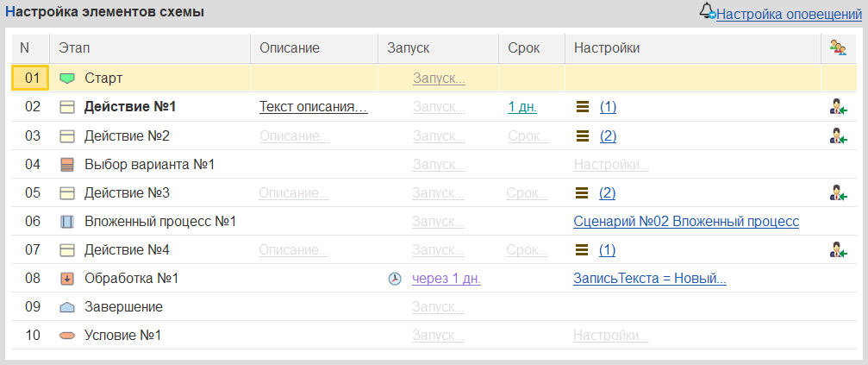Click the assignee icon for Действие №3
The image size is (868, 365).
[x=839, y=193]
